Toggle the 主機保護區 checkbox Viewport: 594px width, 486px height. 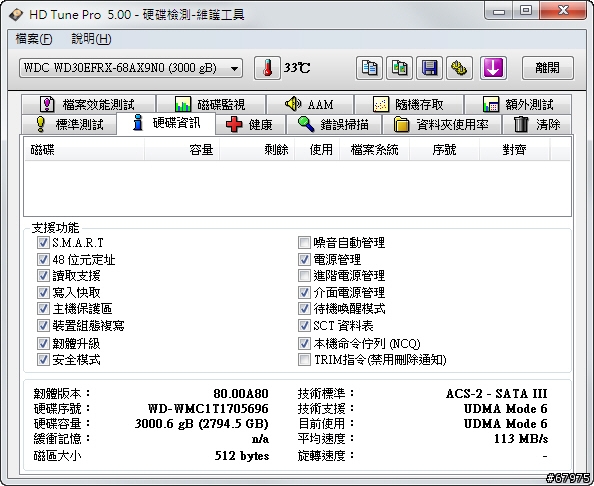43,308
